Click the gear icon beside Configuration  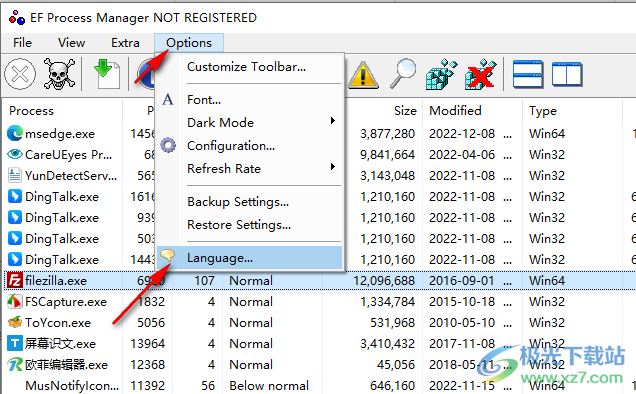point(168,145)
